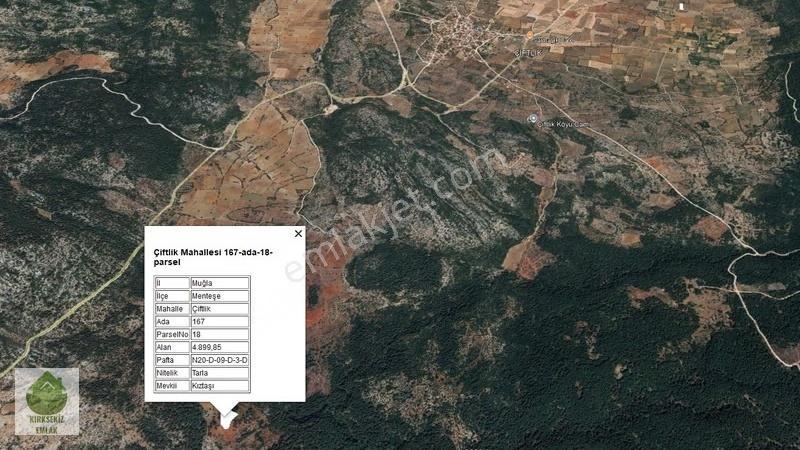Close the parcel info popup
This screenshot has width=800, height=450.
[x=298, y=234]
